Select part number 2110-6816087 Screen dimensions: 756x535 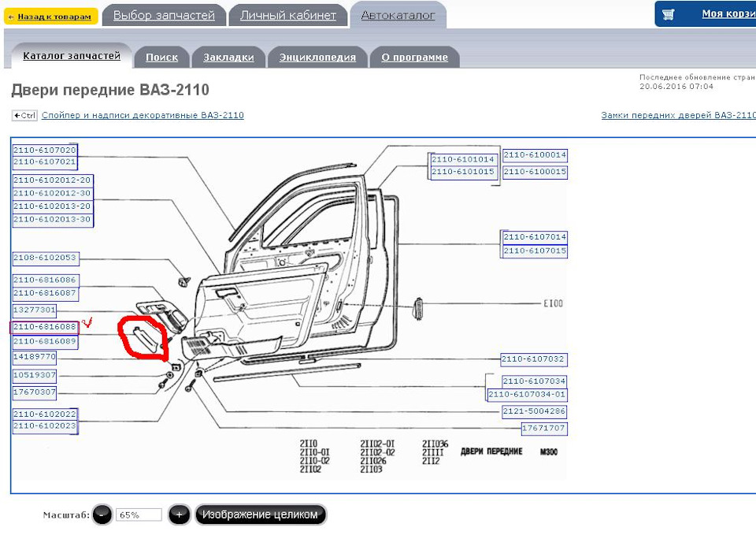click(x=45, y=293)
